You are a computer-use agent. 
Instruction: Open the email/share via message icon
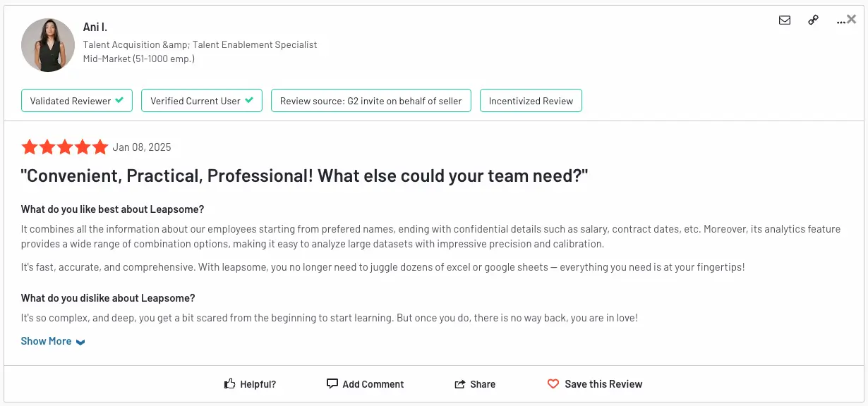(784, 20)
